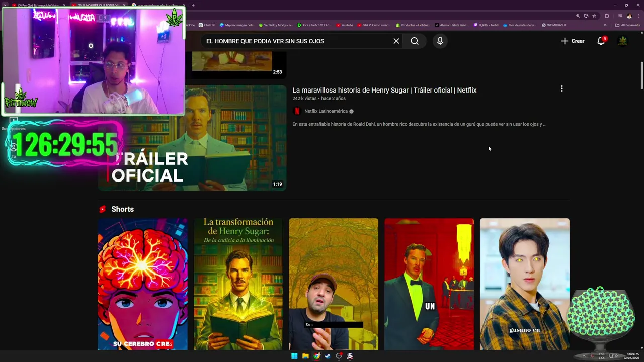
Task: Open the ChatGPT bookmark
Action: (207, 25)
